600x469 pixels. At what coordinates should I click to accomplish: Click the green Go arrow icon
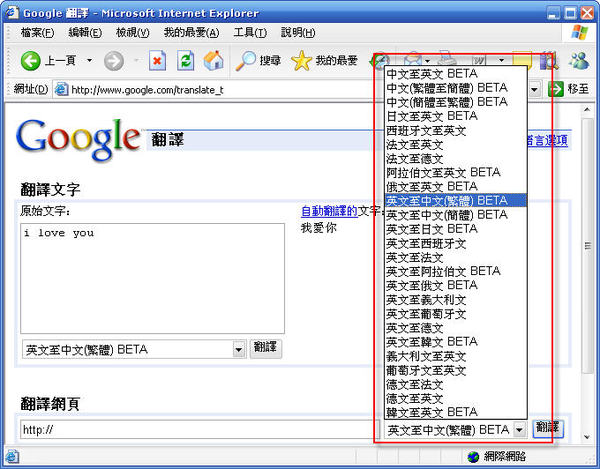(x=556, y=89)
